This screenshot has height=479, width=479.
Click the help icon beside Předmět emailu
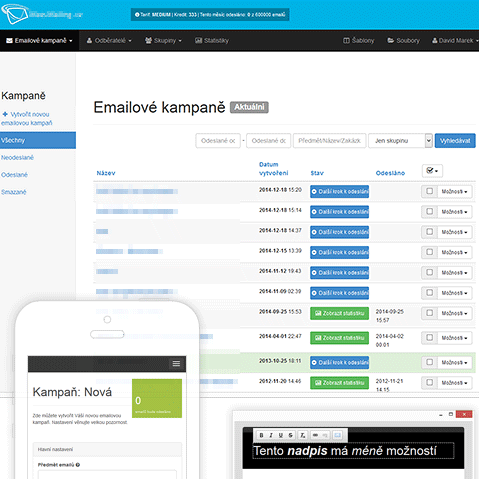coord(78,465)
